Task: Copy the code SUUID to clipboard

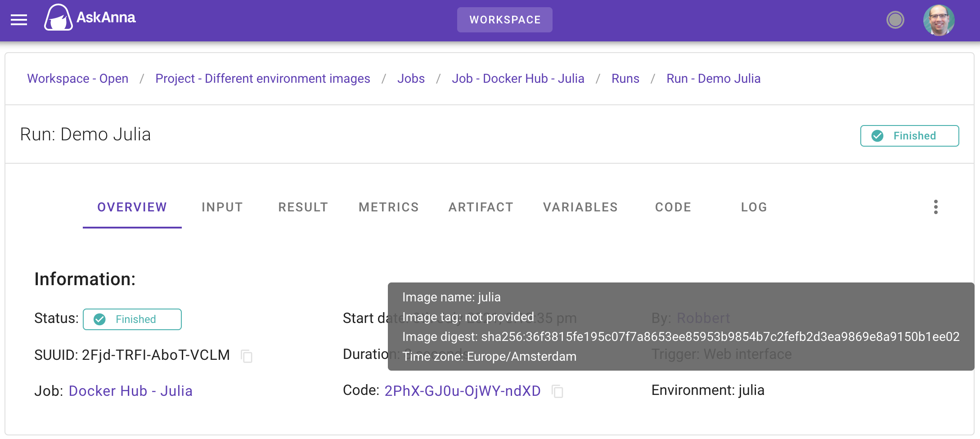Action: coord(557,391)
